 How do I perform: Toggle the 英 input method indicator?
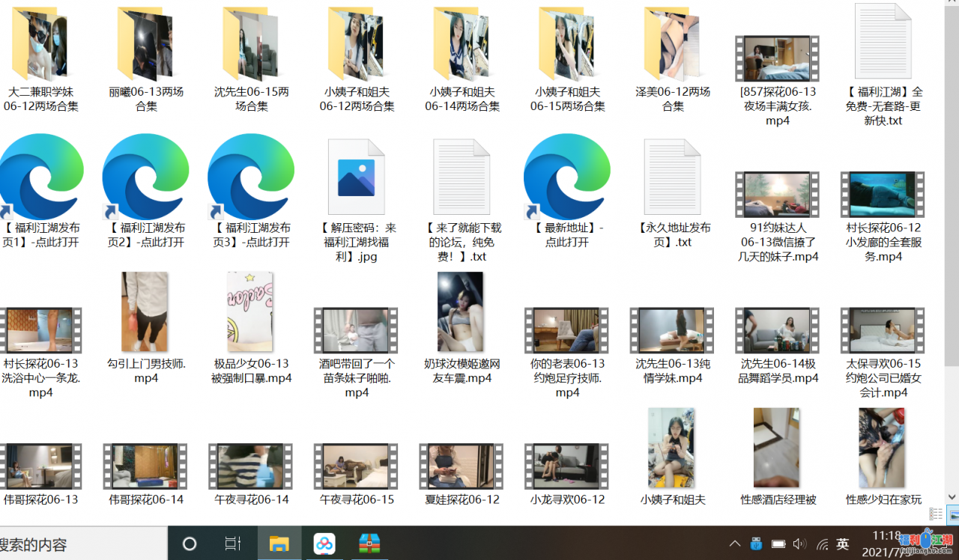(x=843, y=544)
